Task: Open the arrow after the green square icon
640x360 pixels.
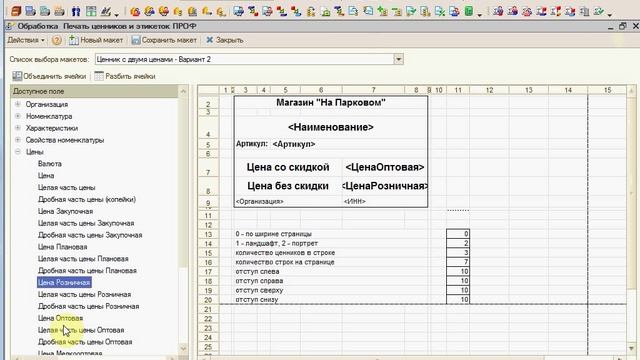Action: pyautogui.click(x=480, y=14)
